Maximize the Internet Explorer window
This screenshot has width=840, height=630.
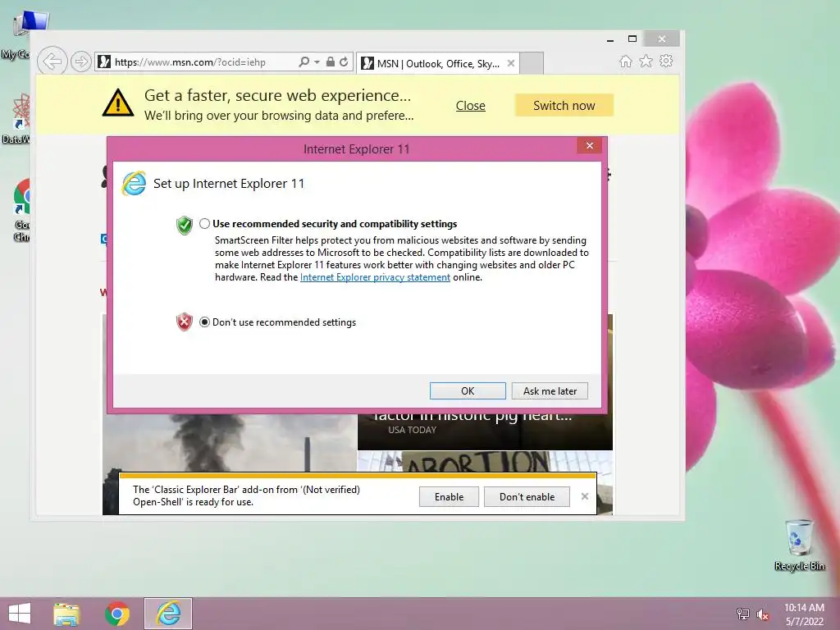632,39
